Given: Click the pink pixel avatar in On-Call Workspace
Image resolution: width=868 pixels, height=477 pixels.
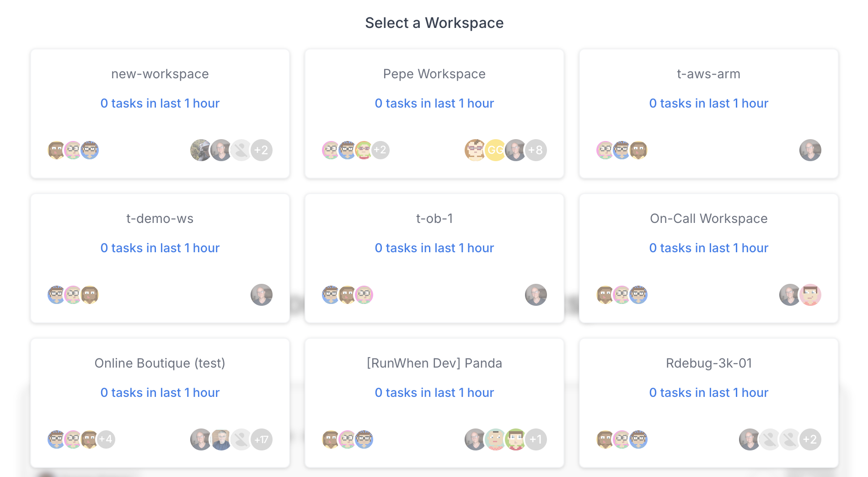Looking at the screenshot, I should (810, 295).
